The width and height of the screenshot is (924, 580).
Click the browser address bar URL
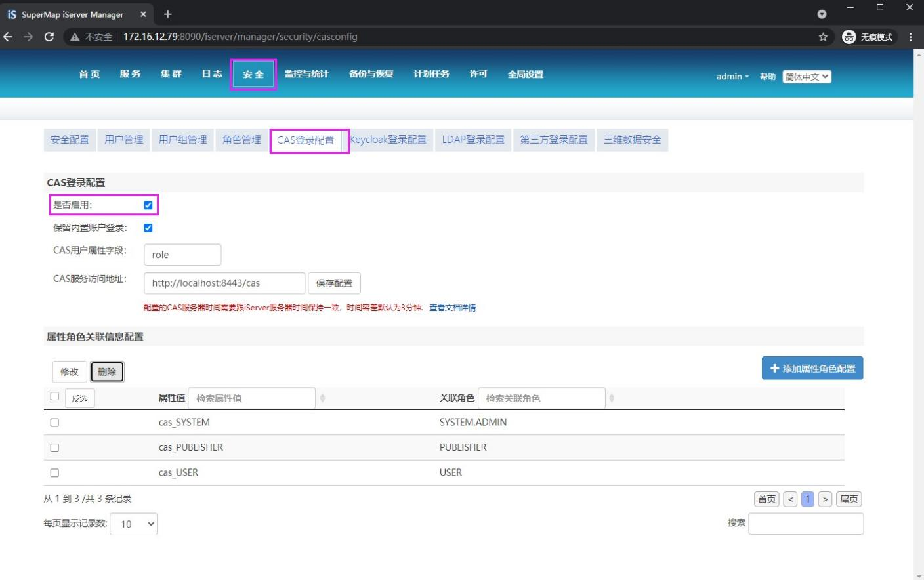(x=240, y=37)
